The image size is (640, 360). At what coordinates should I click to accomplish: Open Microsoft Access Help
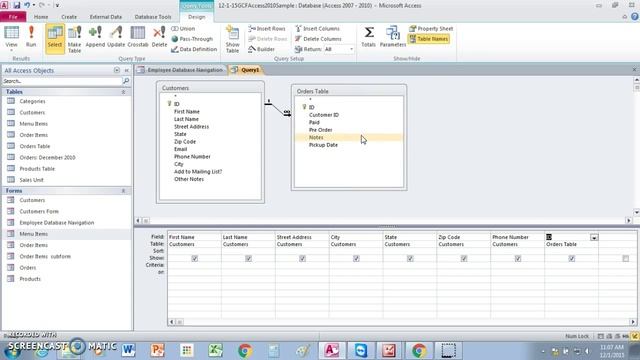pos(635,17)
